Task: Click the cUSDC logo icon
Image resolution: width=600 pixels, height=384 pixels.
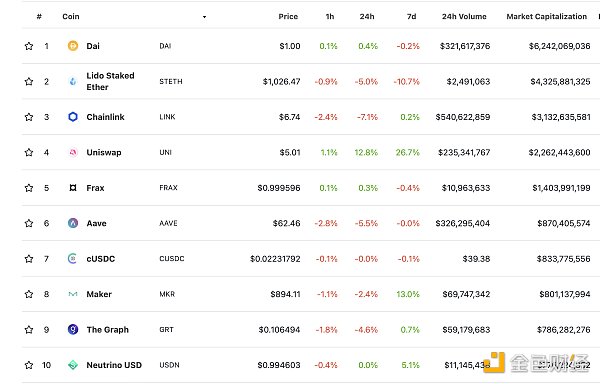Action: coord(73,259)
